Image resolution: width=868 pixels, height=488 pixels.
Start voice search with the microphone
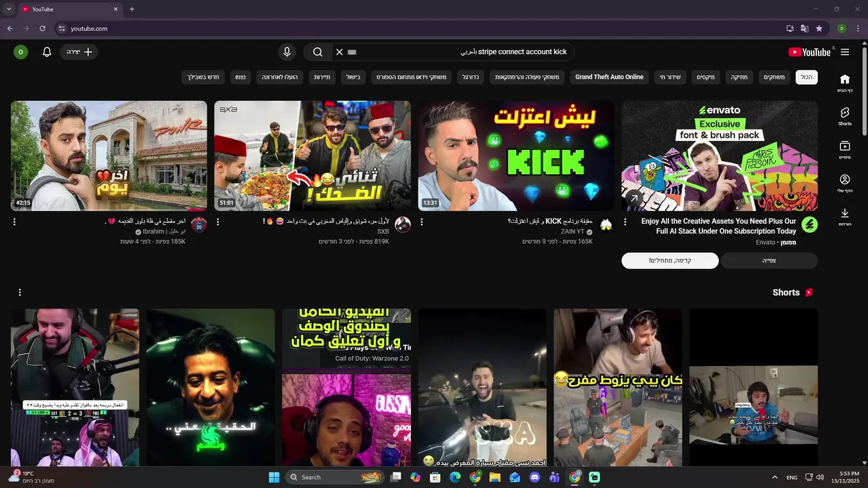(x=287, y=52)
